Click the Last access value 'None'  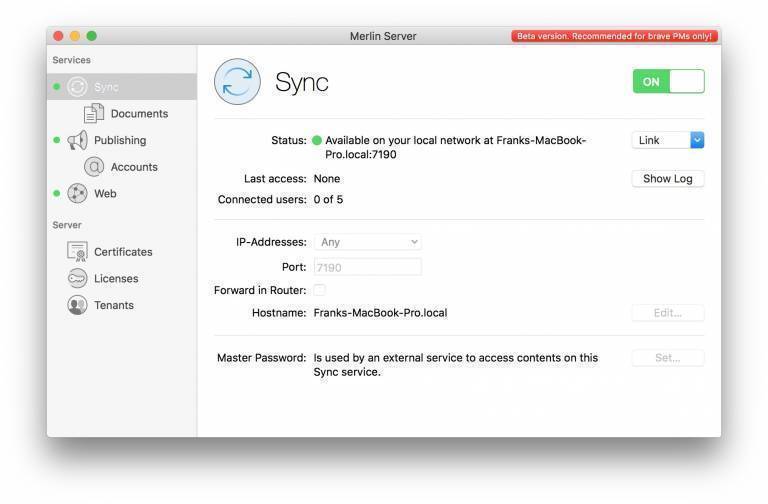327,178
